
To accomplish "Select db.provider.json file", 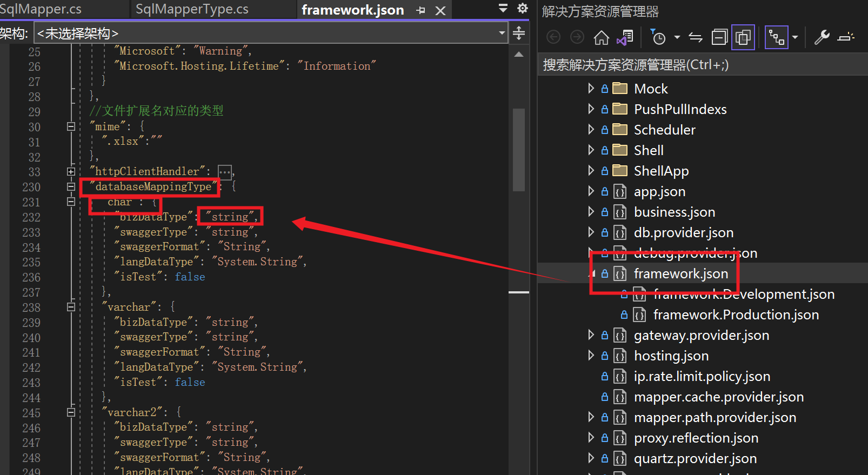I will (x=683, y=232).
